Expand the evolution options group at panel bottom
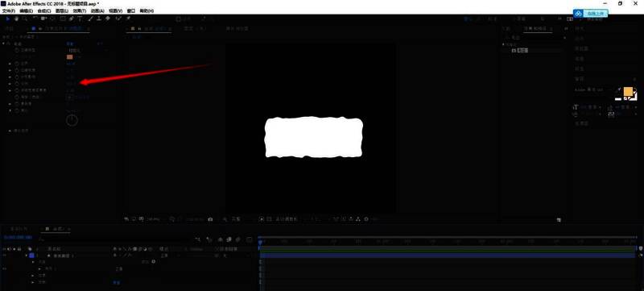 [x=10, y=131]
